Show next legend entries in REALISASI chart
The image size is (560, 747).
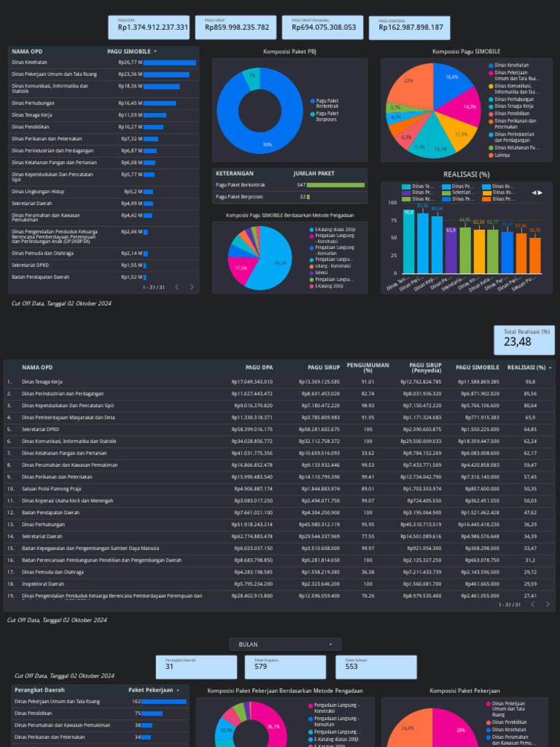pos(540,193)
